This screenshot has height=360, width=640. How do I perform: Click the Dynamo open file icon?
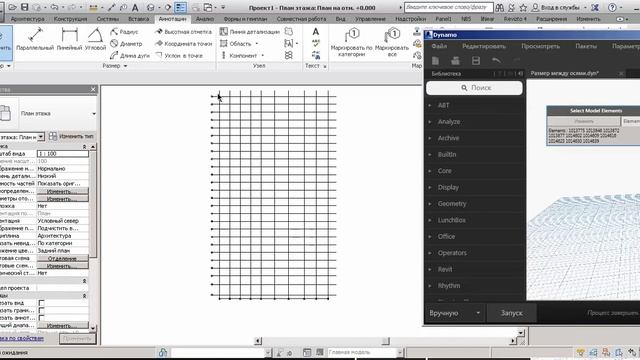(455, 61)
